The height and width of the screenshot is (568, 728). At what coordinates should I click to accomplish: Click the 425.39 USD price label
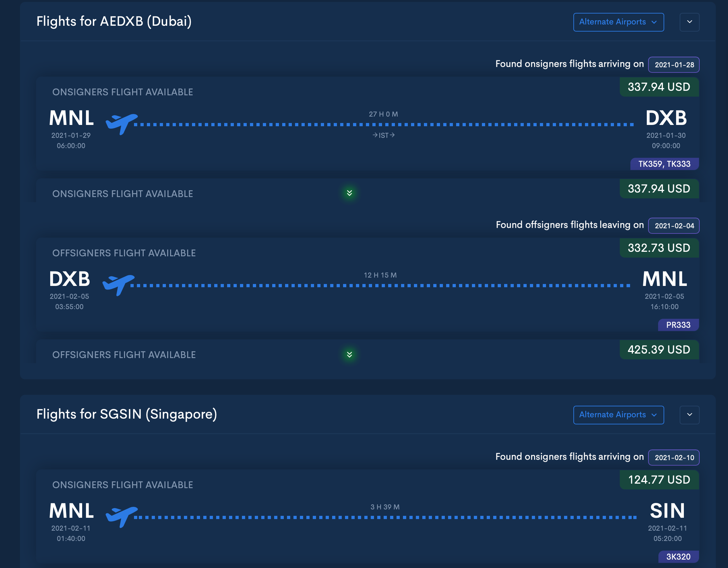(659, 349)
